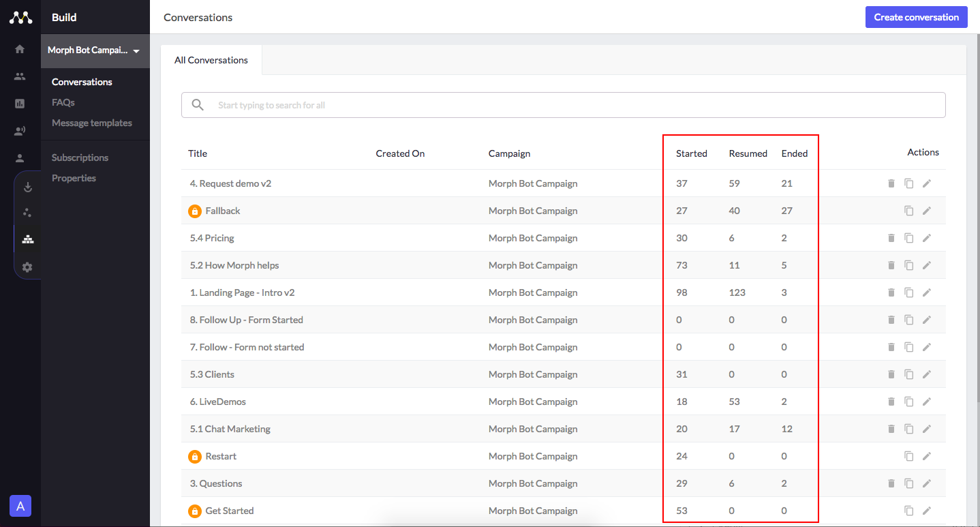Duplicate the Fallback conversation
The image size is (980, 527).
tap(908, 211)
